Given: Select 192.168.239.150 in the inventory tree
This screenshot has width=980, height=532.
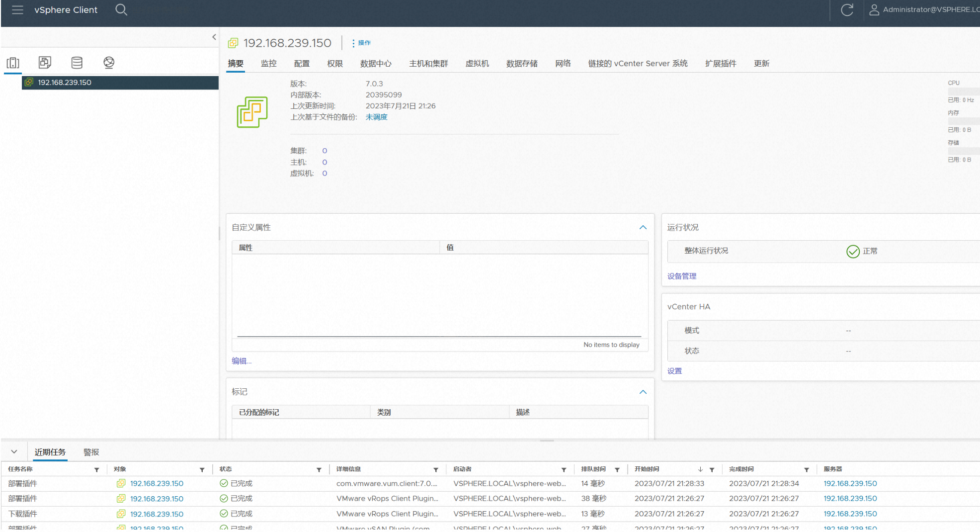Looking at the screenshot, I should (120, 83).
